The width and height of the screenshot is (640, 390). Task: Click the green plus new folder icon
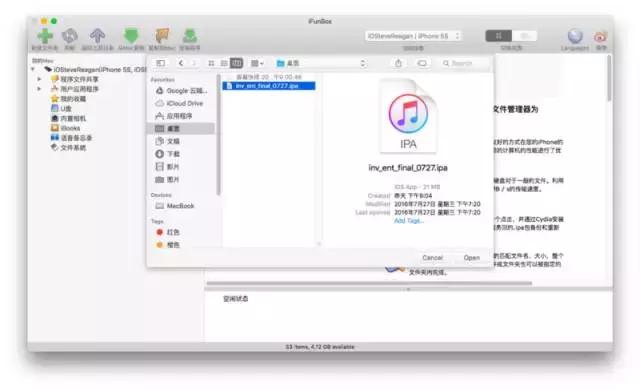[45, 36]
